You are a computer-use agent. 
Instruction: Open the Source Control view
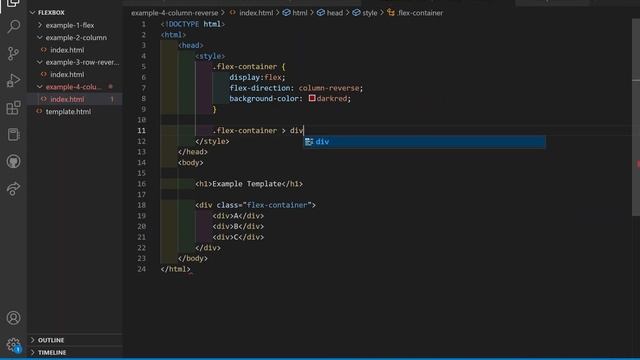pos(13,53)
